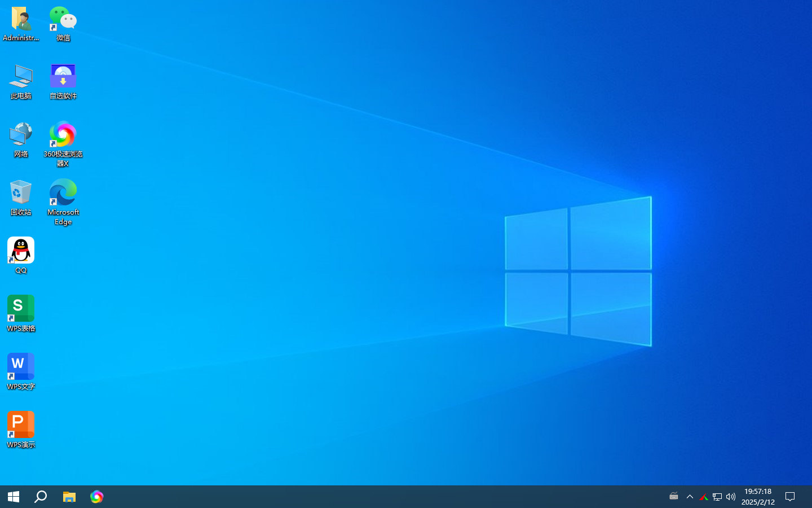Select the WPS演示 desktop shortcut
This screenshot has height=508, width=812.
21,431
